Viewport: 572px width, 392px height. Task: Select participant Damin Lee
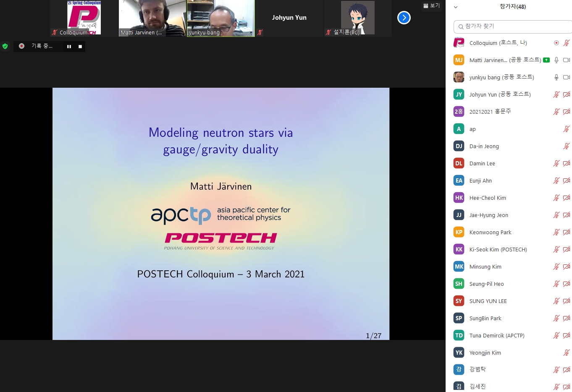tap(482, 163)
